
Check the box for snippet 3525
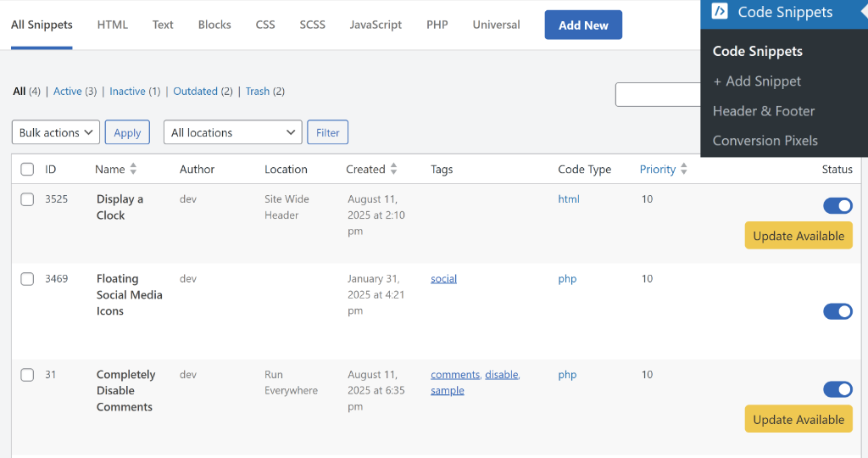(x=27, y=199)
